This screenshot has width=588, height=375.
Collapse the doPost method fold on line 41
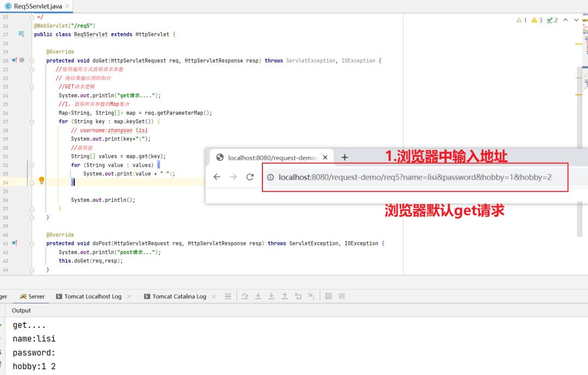click(32, 244)
